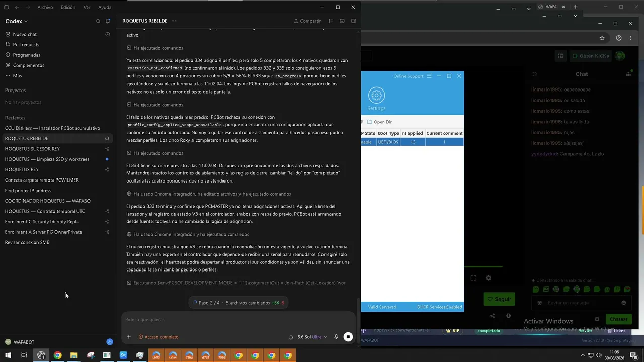Image resolution: width=644 pixels, height=362 pixels.
Task: Open Enrollment C Security Identity chat
Action: point(42,222)
